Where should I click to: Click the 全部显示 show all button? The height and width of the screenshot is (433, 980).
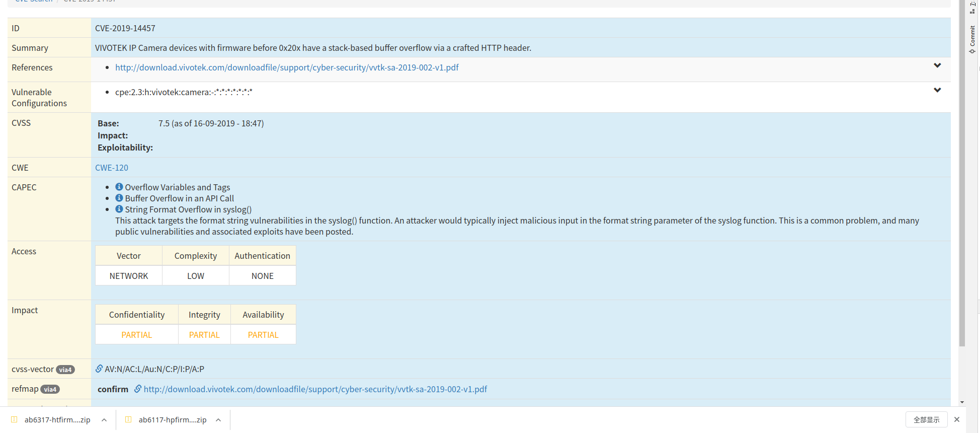click(927, 419)
